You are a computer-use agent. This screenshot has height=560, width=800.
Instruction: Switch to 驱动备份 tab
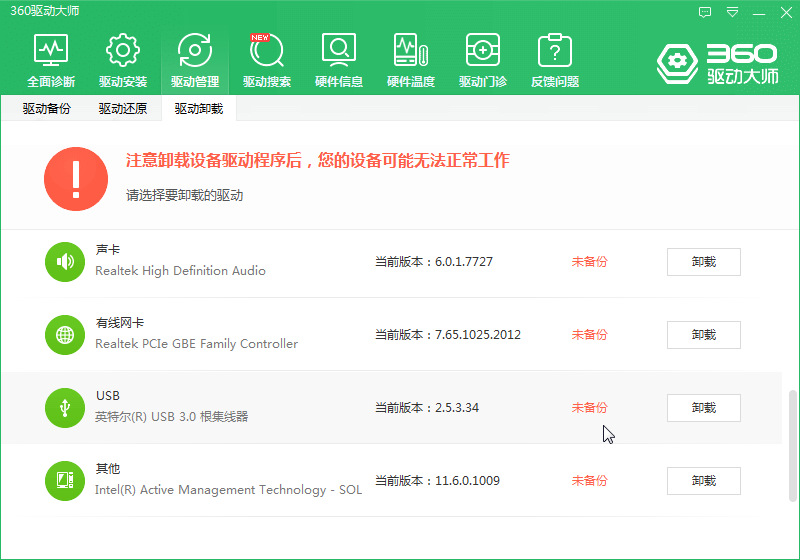click(47, 109)
